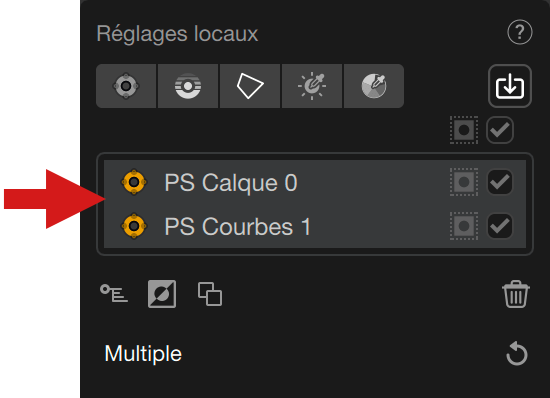550x398 pixels.
Task: Select the PS Courbes 1 adjustment
Action: (x=315, y=226)
